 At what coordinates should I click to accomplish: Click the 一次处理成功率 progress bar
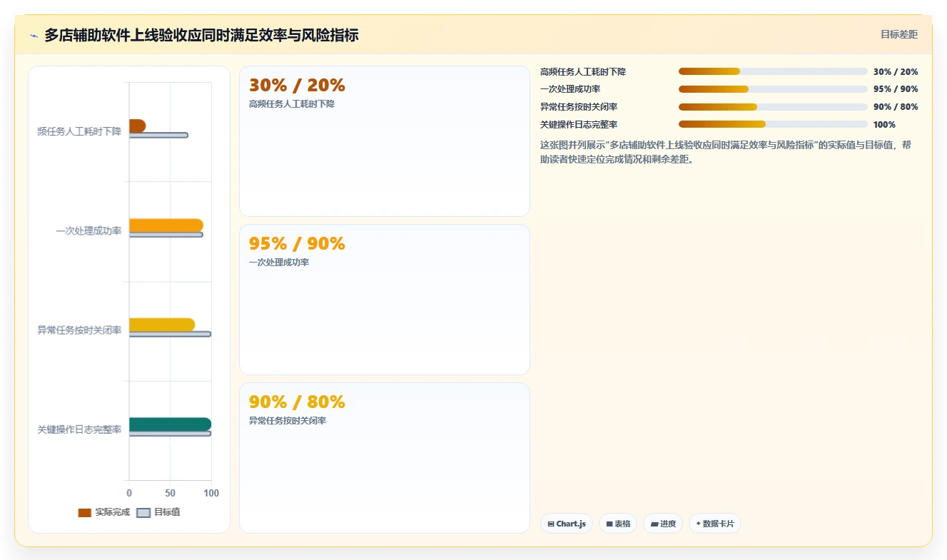[x=773, y=89]
